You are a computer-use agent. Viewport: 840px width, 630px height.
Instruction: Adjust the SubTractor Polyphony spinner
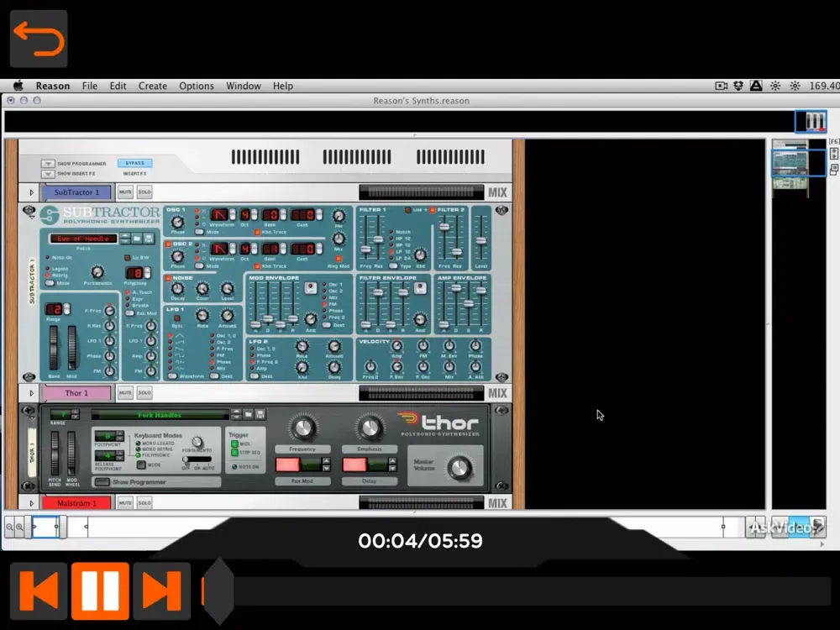click(x=147, y=273)
